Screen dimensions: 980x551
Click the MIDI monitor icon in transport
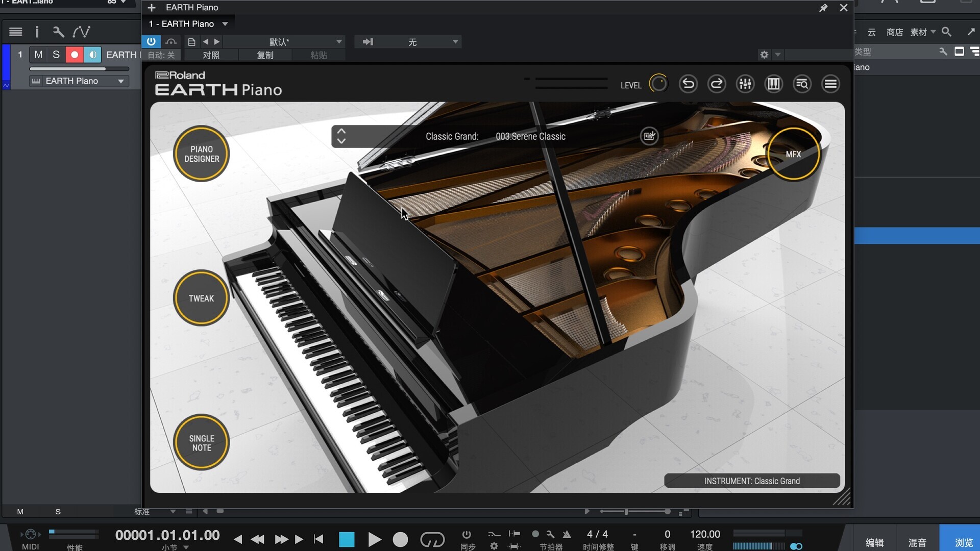31,534
